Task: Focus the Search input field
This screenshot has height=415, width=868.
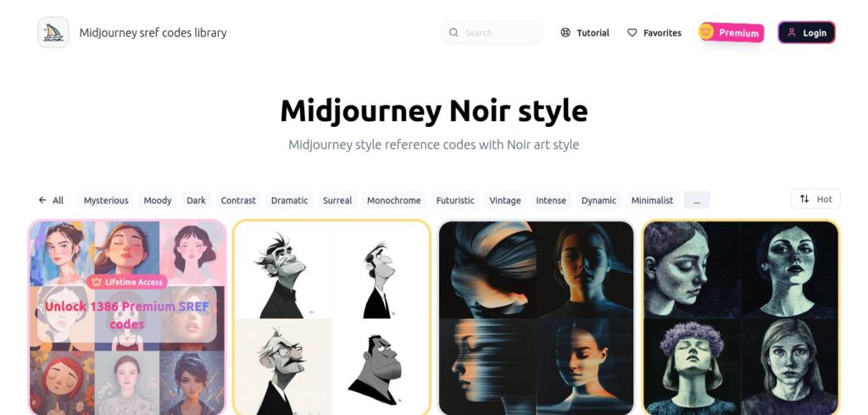Action: (492, 33)
